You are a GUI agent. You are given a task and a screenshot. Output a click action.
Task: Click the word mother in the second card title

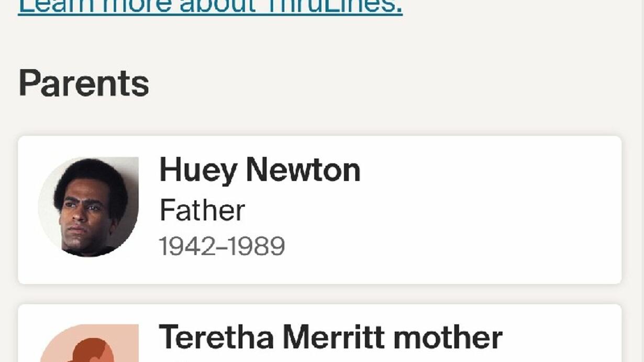click(448, 337)
